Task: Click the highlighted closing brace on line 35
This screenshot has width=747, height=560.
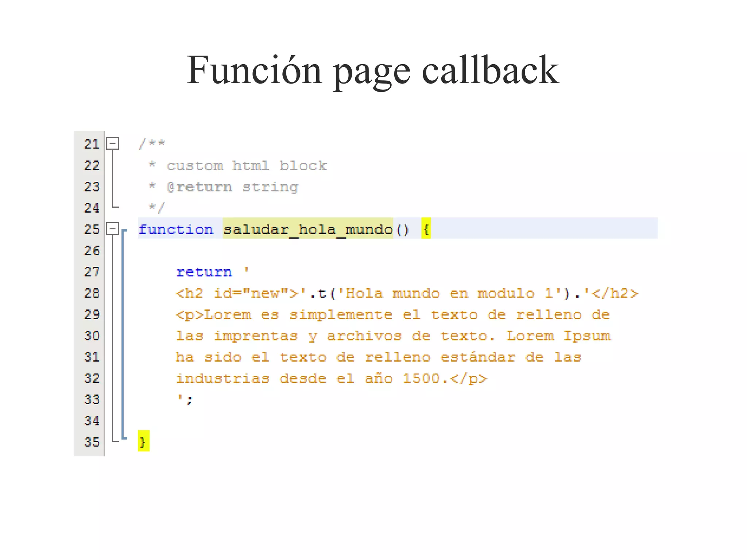Action: coord(143,441)
